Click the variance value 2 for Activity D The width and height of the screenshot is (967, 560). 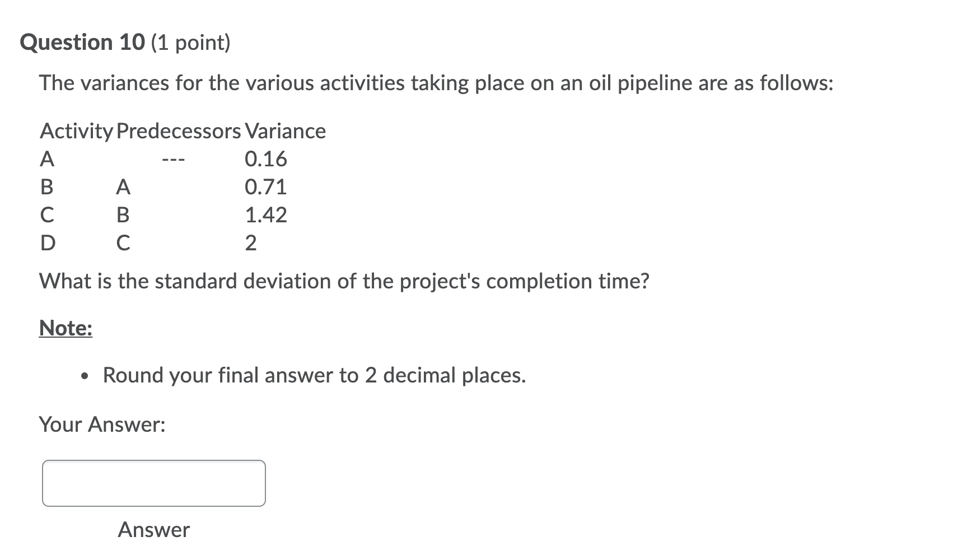tap(252, 242)
